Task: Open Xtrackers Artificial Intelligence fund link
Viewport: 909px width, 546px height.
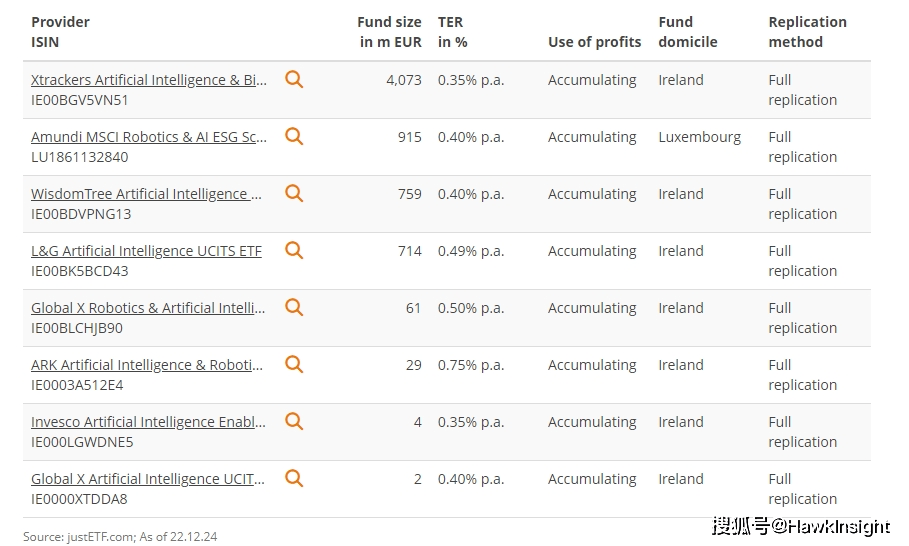Action: click(x=149, y=80)
